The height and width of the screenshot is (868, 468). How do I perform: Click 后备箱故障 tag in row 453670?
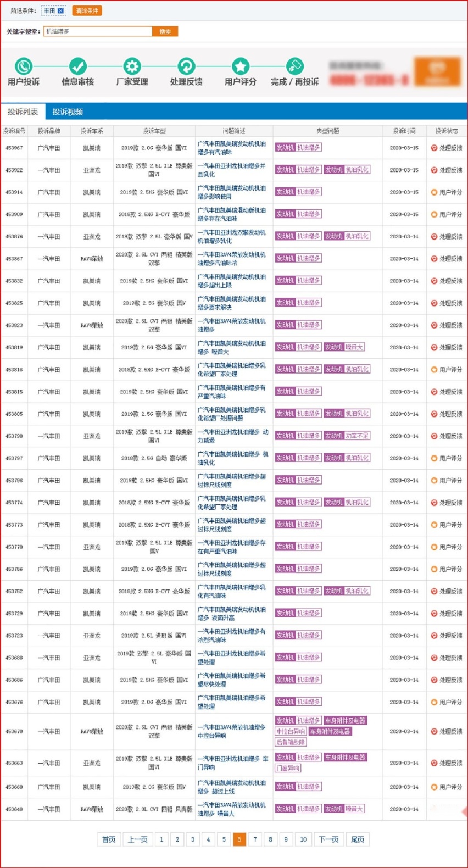pyautogui.click(x=291, y=742)
